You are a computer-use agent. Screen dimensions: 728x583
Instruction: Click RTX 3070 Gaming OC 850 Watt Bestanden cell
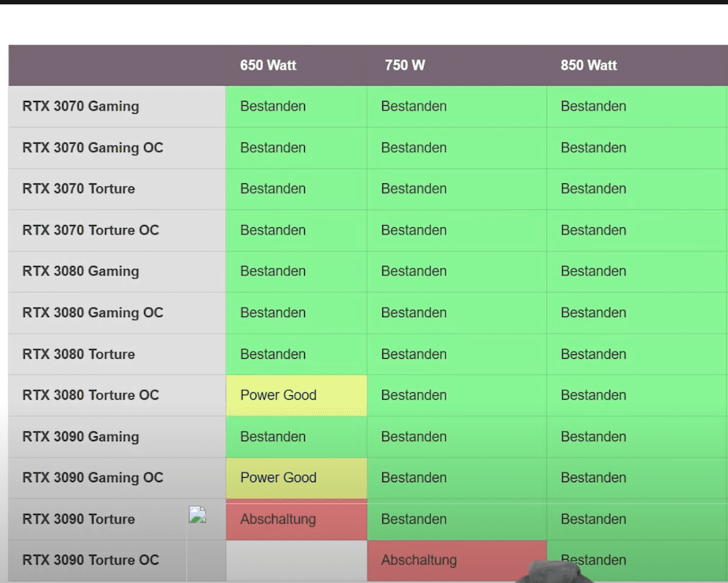pos(637,148)
